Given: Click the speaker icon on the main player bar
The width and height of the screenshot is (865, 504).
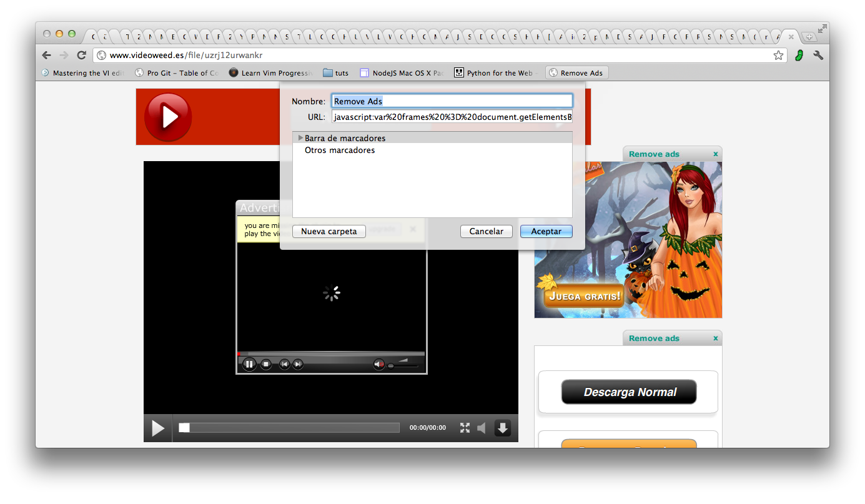Looking at the screenshot, I should 482,428.
